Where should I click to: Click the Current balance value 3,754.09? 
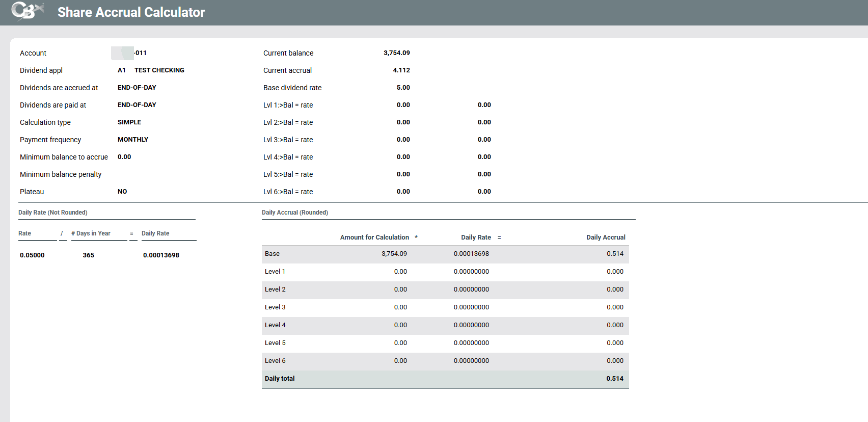[x=396, y=53]
